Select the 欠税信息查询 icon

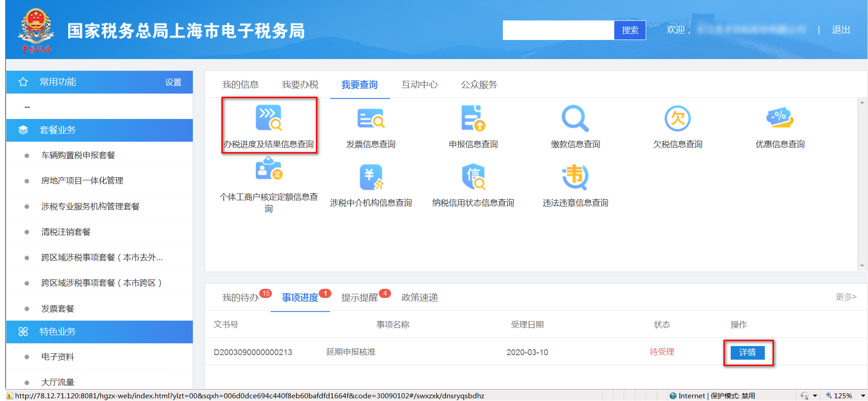(677, 119)
